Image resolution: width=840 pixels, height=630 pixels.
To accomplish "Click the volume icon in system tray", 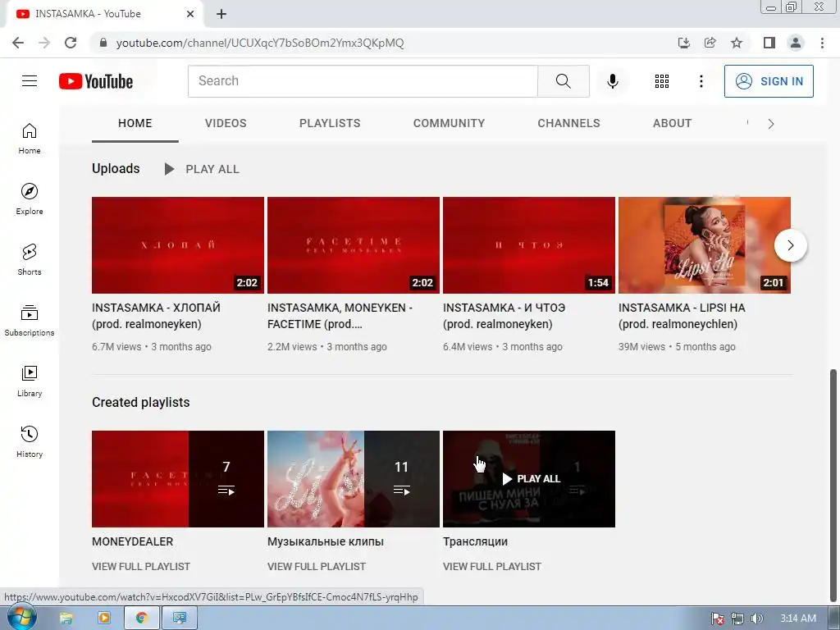I will tap(756, 619).
